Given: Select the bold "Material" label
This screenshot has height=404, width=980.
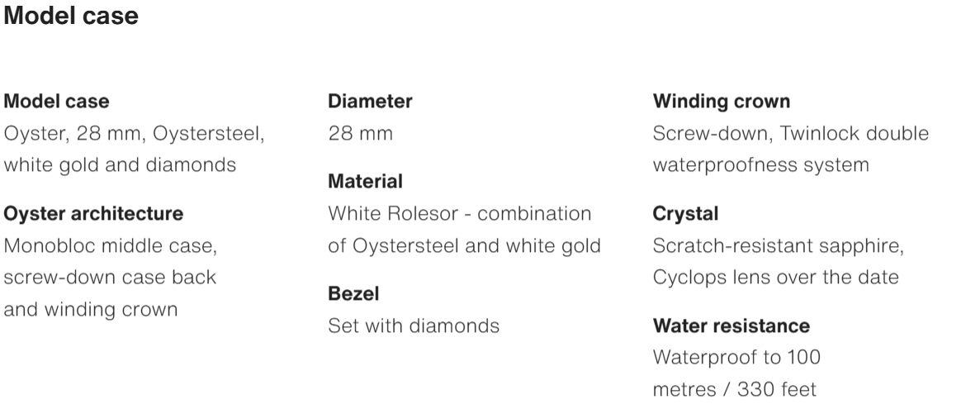Looking at the screenshot, I should [x=366, y=181].
